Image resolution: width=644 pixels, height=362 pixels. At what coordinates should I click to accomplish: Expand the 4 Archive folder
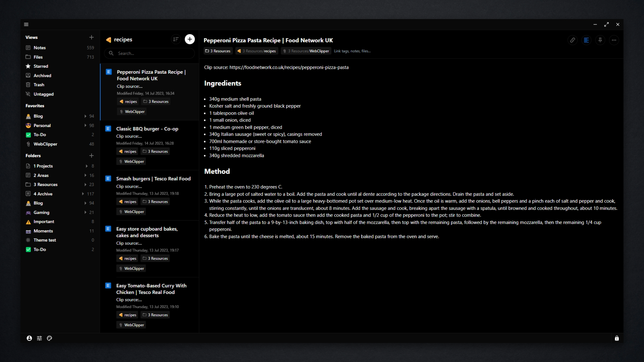pyautogui.click(x=83, y=194)
